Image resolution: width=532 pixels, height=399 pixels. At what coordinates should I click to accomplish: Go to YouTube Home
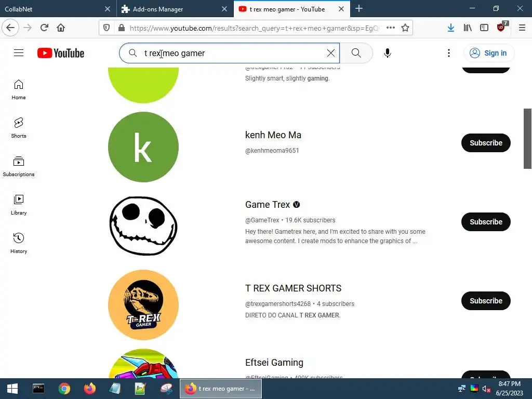pos(19,89)
